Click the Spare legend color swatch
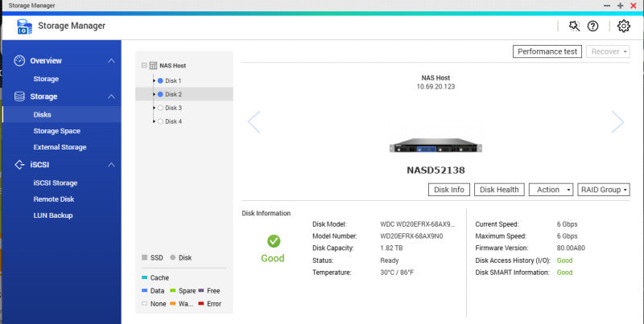The image size is (644, 324). pos(172,290)
